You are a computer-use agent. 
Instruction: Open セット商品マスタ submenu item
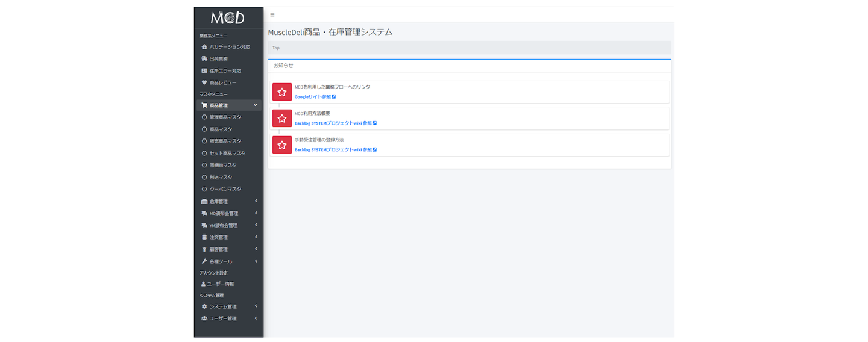pyautogui.click(x=229, y=154)
